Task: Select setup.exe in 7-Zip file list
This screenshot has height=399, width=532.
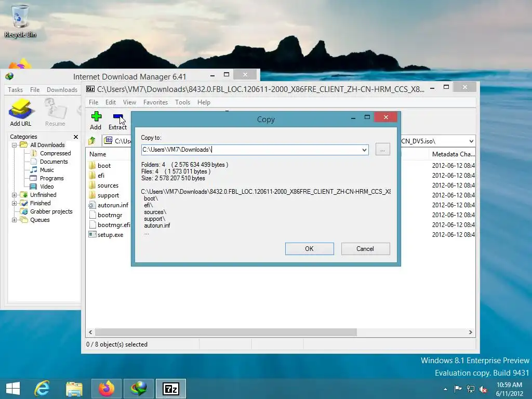Action: click(x=110, y=234)
